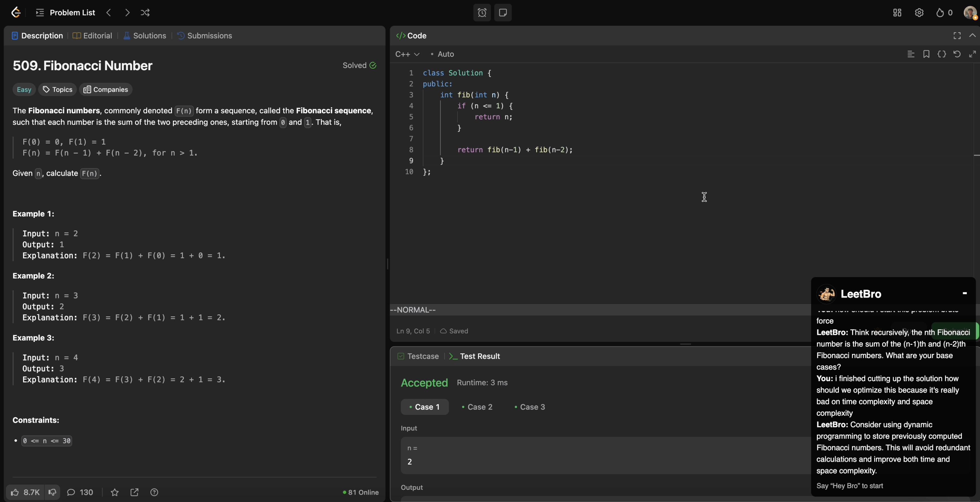Click the shuffle random problem icon
The width and height of the screenshot is (980, 502).
point(145,13)
